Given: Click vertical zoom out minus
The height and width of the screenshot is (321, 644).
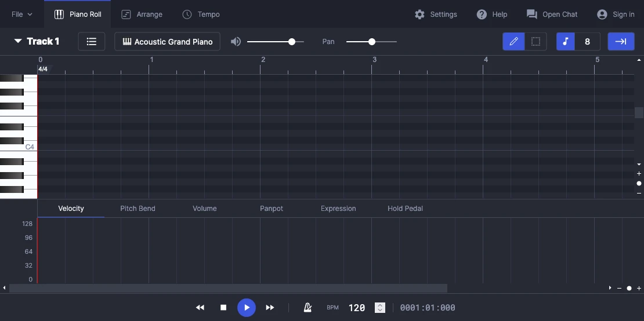Looking at the screenshot, I should tap(639, 193).
